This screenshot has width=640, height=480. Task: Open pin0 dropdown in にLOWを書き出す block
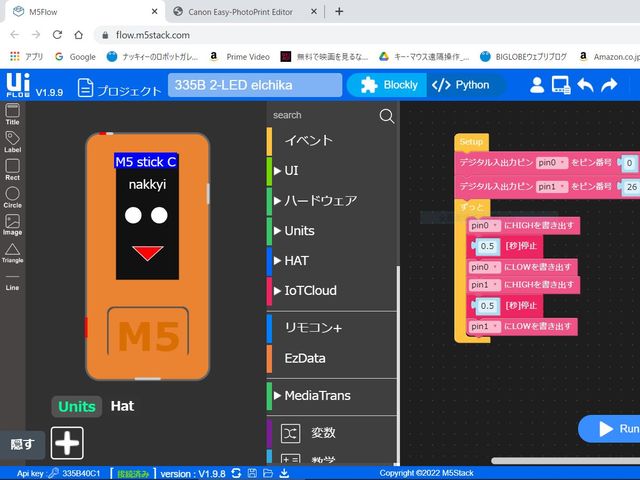pos(484,267)
